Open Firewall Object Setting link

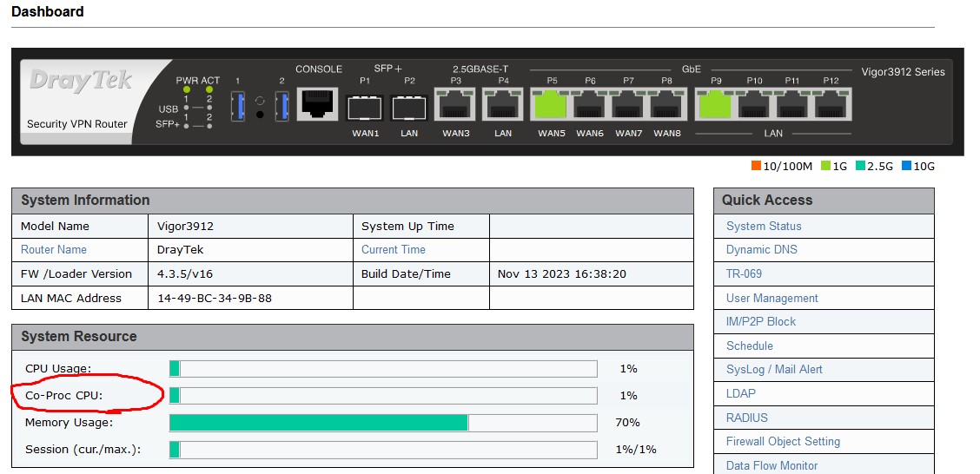pos(783,441)
